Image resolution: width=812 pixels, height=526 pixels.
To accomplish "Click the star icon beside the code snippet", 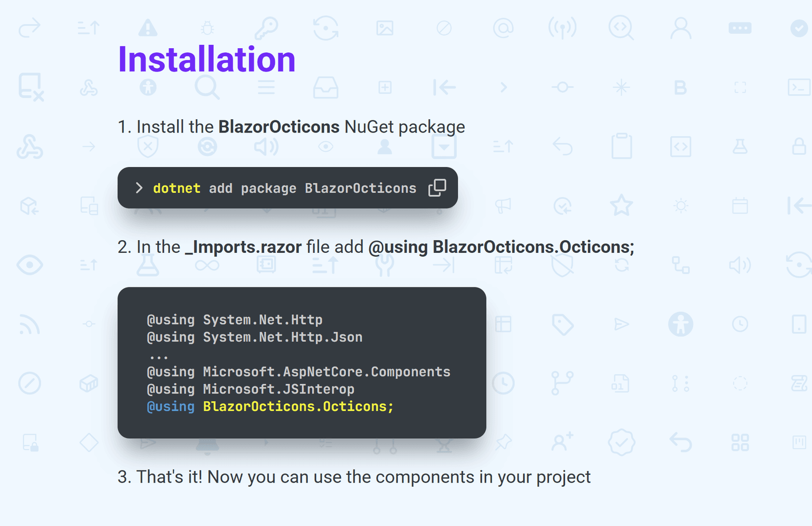I will (x=622, y=206).
